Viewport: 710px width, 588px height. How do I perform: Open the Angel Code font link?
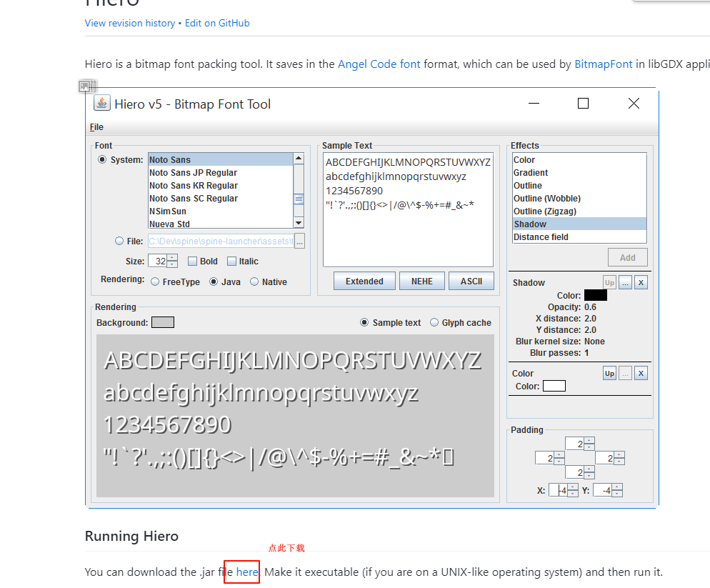point(379,64)
